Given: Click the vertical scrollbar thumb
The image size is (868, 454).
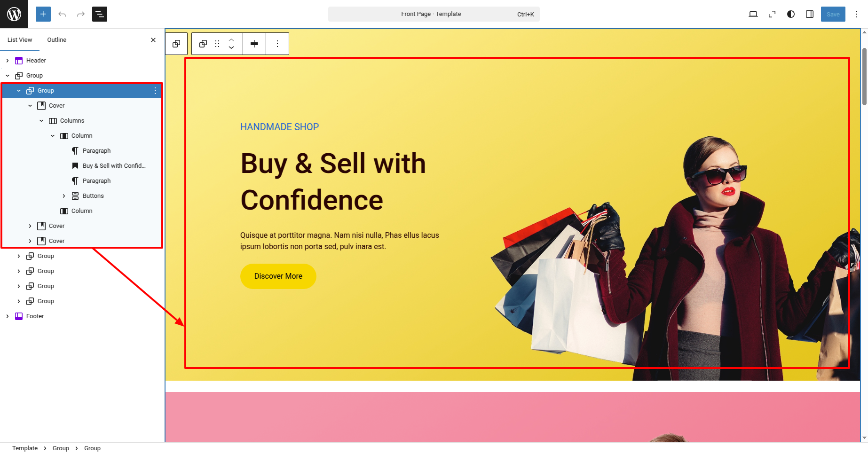Looking at the screenshot, I should [864, 76].
